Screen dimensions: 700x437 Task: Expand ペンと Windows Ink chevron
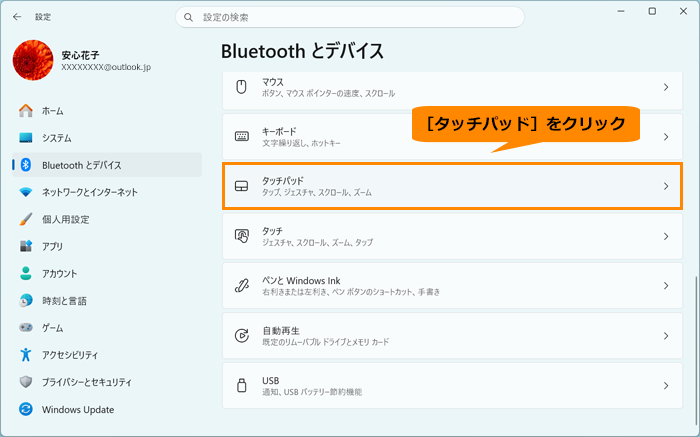pos(666,286)
